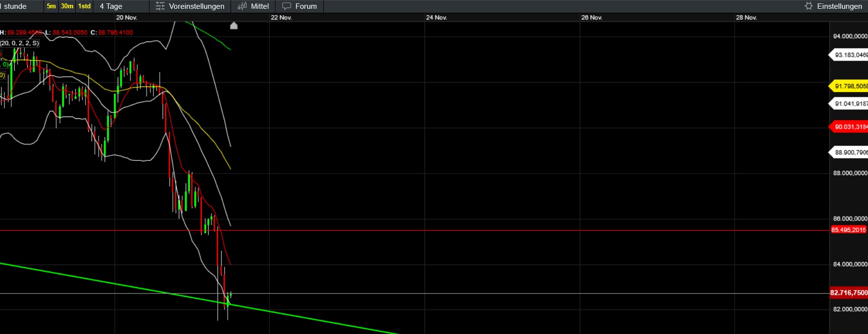The image size is (868, 334).
Task: Click the white 93.183 price tag
Action: pyautogui.click(x=850, y=55)
